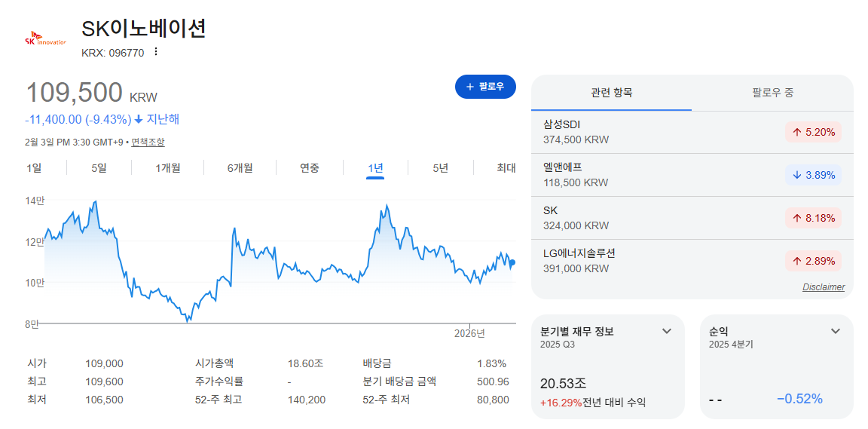Open the SK related stock row

tap(692, 218)
